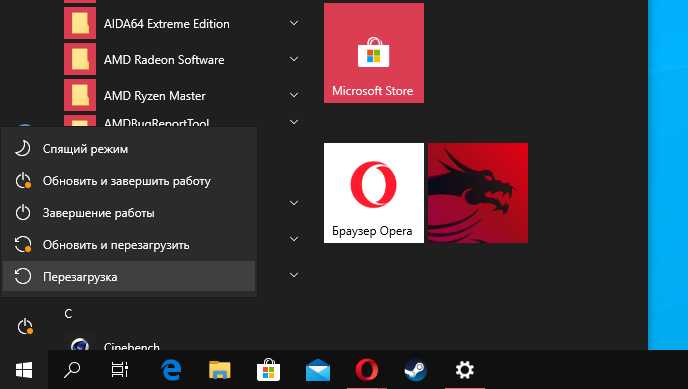Select Спящий режим in the power menu

[x=129, y=149]
